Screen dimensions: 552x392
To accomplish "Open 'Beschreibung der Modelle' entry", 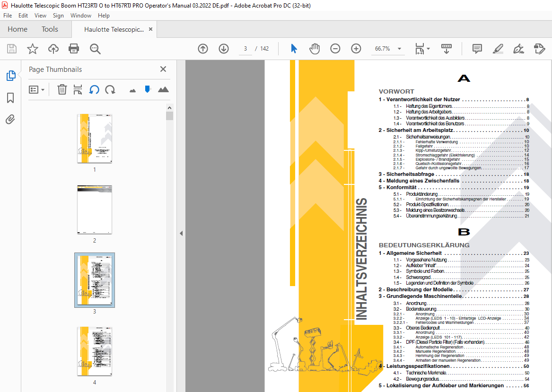I will [454, 289].
